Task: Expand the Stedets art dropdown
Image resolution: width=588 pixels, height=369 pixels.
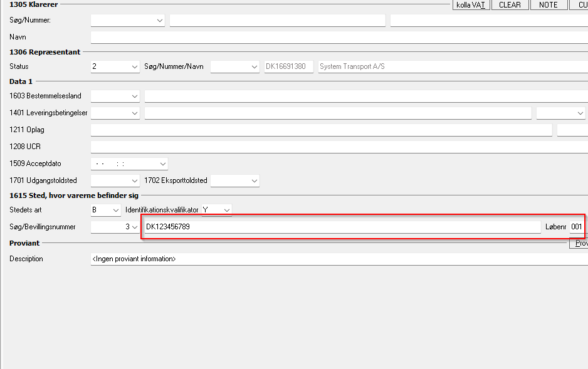Action: (115, 210)
